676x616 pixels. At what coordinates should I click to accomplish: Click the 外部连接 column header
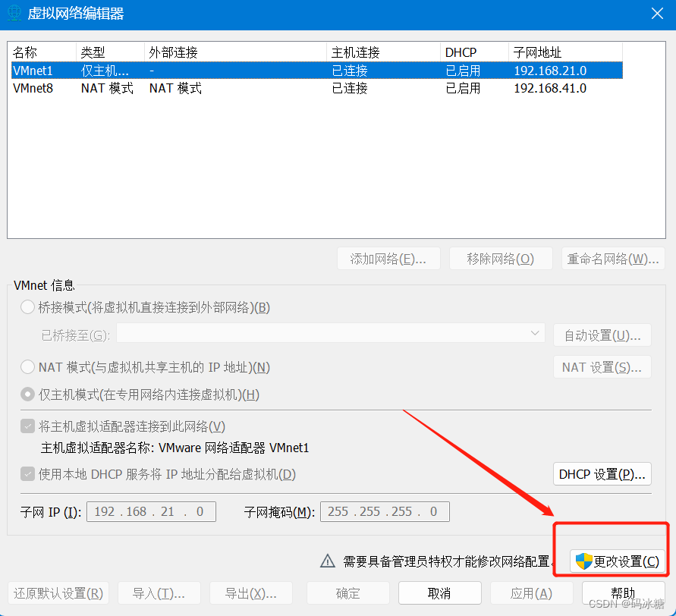click(x=235, y=52)
